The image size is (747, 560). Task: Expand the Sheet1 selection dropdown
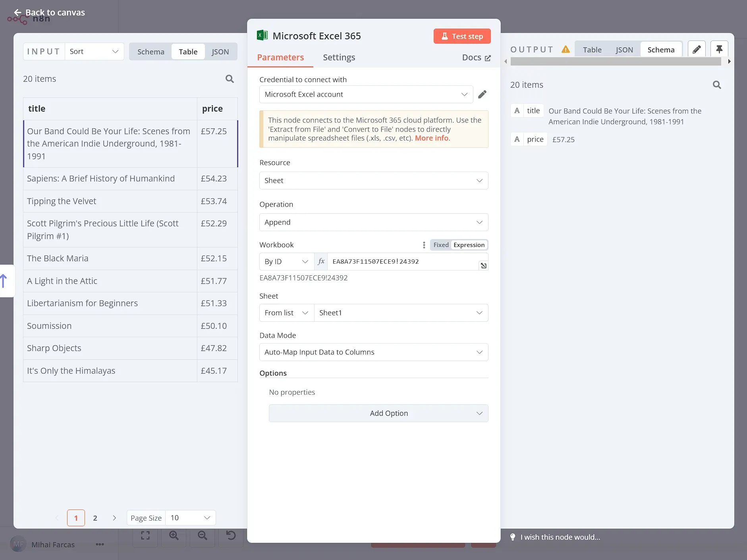(401, 313)
